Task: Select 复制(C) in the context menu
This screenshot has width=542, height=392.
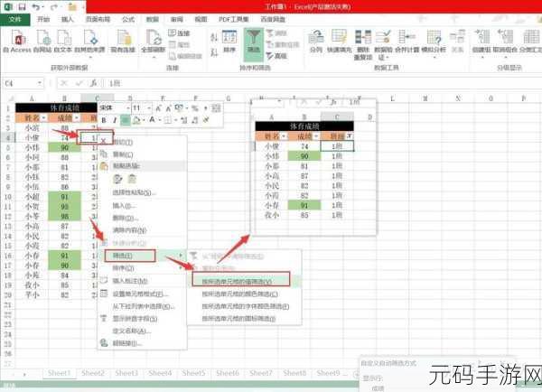Action: pyautogui.click(x=123, y=154)
